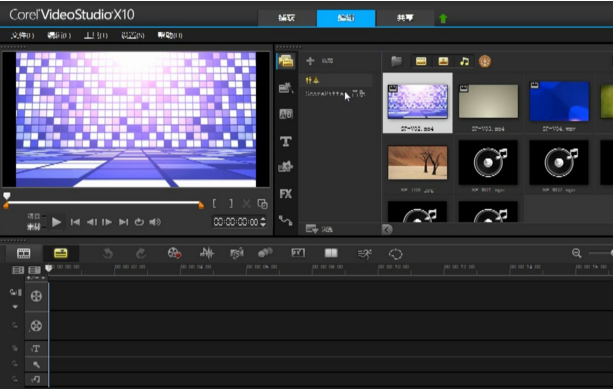Image resolution: width=613 pixels, height=389 pixels.
Task: Open the Media library panel icon
Action: pyautogui.click(x=286, y=61)
